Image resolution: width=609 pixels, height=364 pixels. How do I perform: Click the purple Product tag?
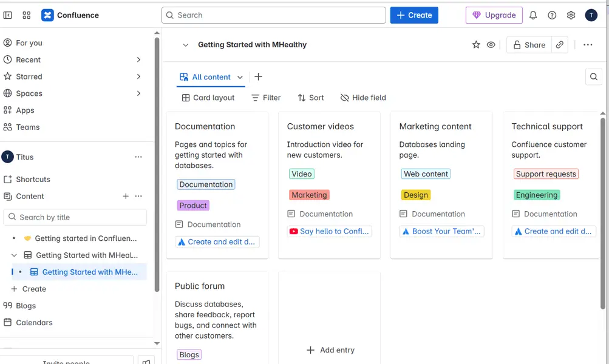193,205
